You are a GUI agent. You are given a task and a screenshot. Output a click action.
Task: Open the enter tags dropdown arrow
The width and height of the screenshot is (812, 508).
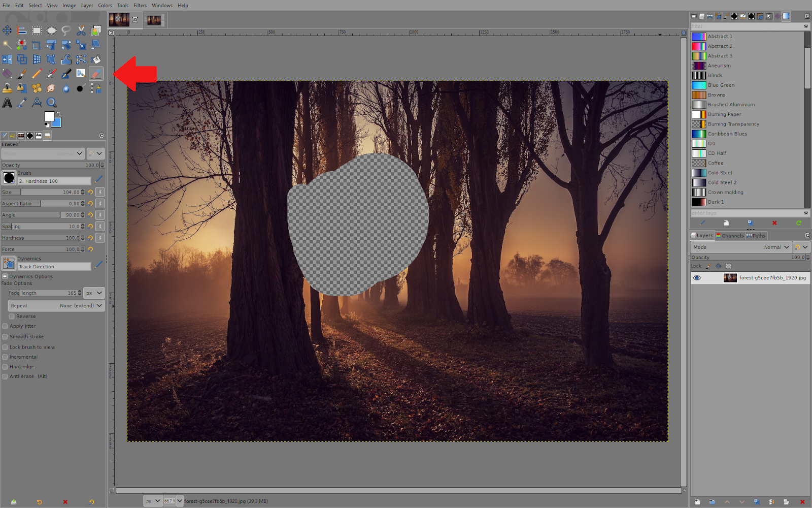tap(806, 213)
